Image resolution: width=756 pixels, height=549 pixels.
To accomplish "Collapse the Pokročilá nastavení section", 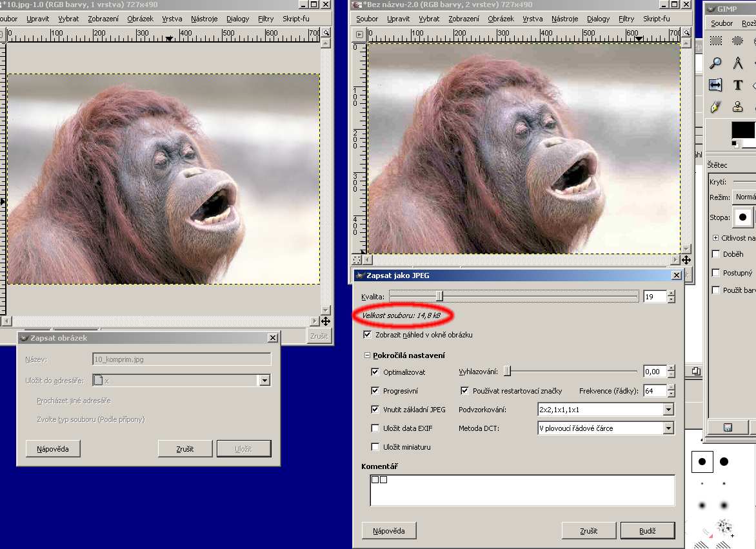I will pyautogui.click(x=368, y=355).
